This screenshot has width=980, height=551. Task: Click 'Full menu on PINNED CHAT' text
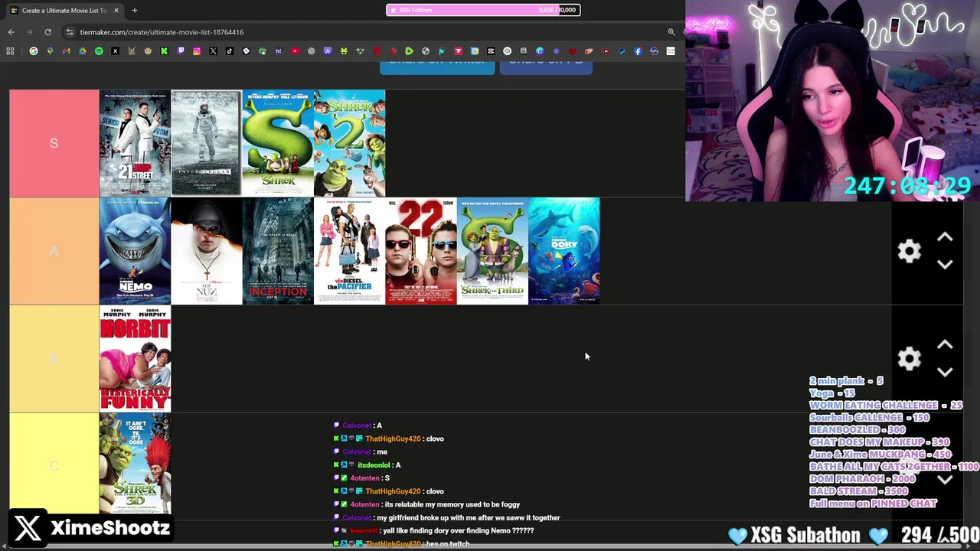(x=873, y=504)
